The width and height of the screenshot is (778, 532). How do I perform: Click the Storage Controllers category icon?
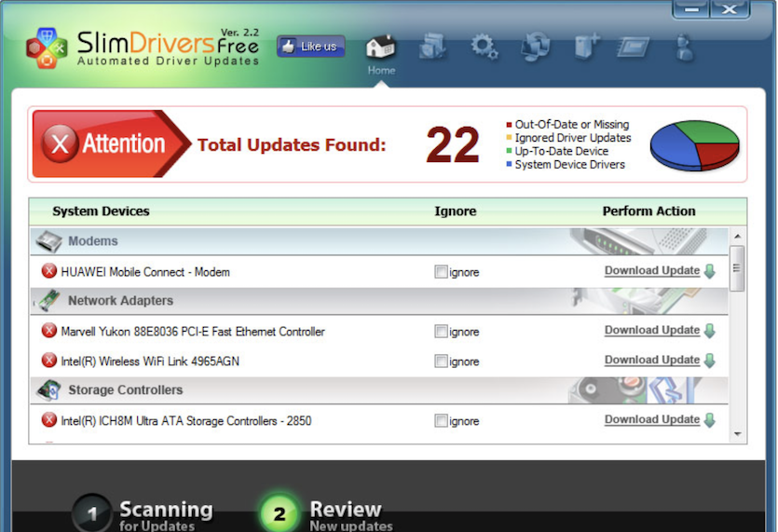48,390
